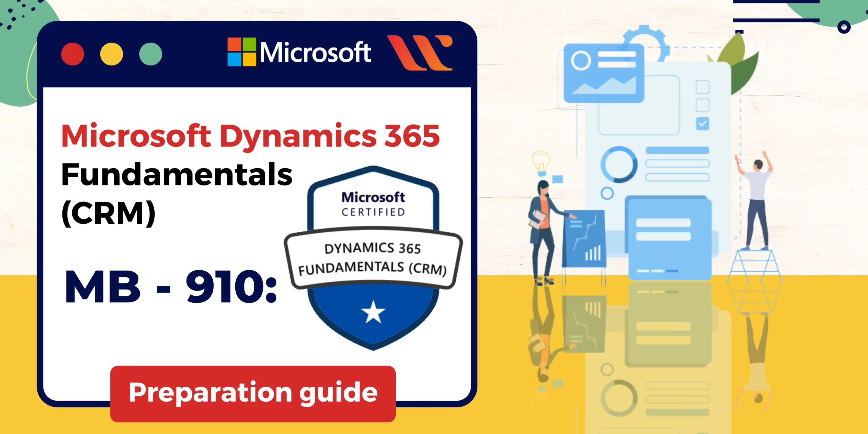Viewport: 868px width, 434px height.
Task: Click the orange W brand logo
Action: pyautogui.click(x=420, y=53)
